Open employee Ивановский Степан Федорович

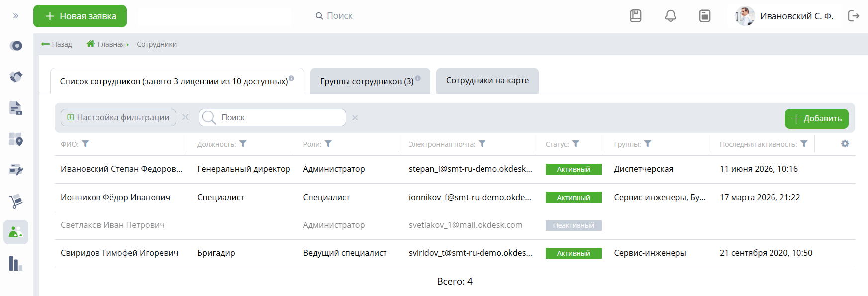[121, 169]
